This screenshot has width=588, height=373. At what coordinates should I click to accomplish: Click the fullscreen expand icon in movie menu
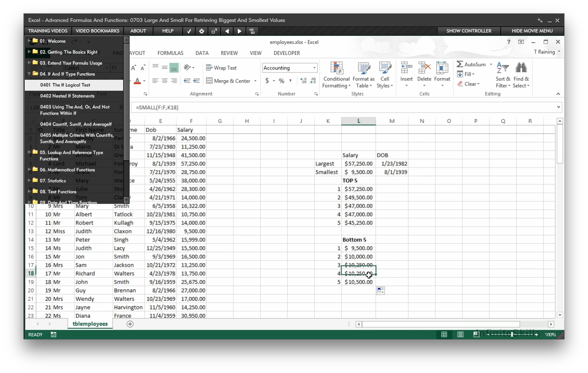[x=214, y=31]
